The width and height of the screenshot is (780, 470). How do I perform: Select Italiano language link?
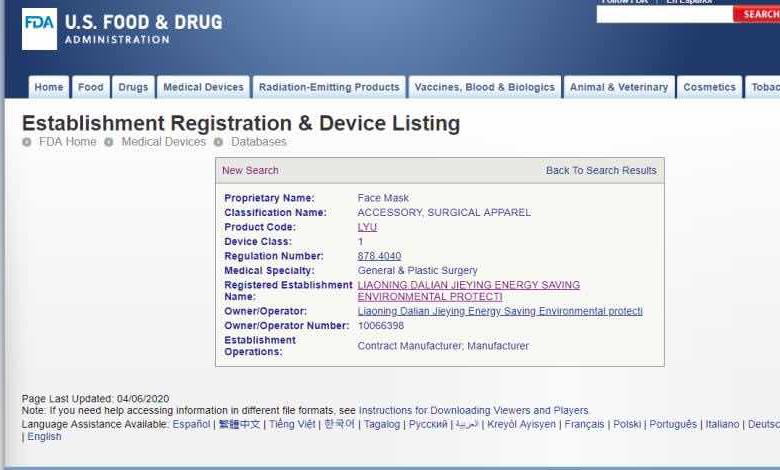coord(722,424)
